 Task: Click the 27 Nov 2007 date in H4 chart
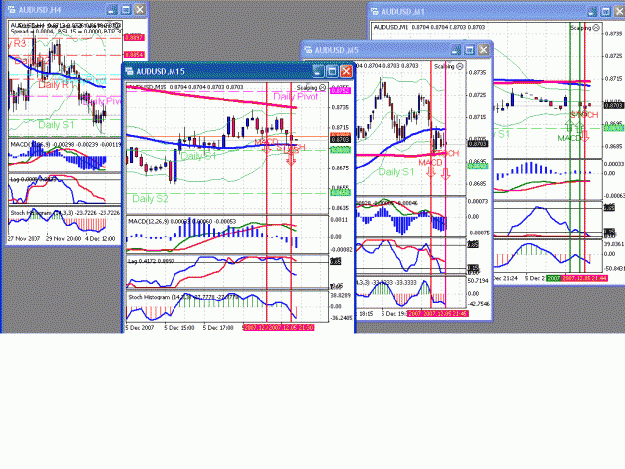24,238
